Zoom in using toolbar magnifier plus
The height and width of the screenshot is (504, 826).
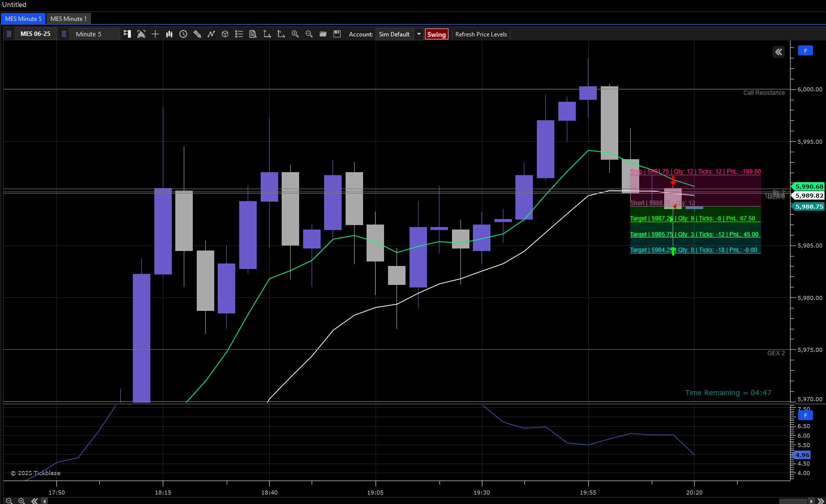295,34
